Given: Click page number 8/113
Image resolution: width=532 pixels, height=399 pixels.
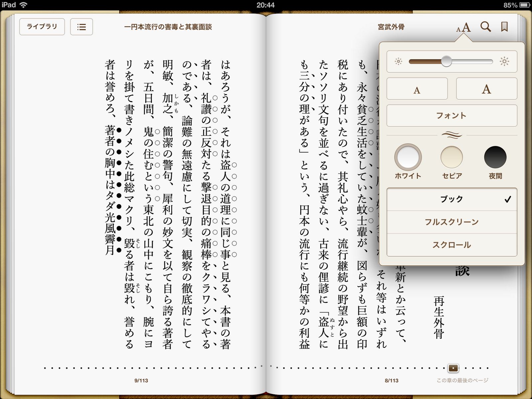Looking at the screenshot, I should [392, 380].
